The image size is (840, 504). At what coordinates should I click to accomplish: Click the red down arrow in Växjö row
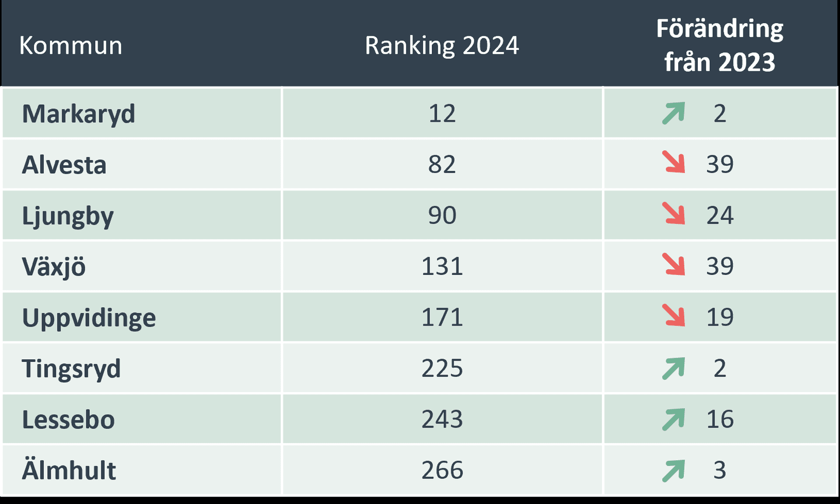(x=673, y=264)
